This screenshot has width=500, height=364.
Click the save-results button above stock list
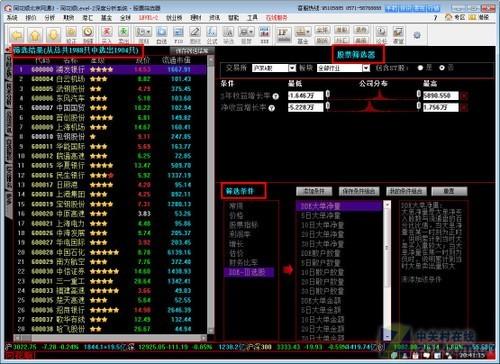(x=192, y=51)
